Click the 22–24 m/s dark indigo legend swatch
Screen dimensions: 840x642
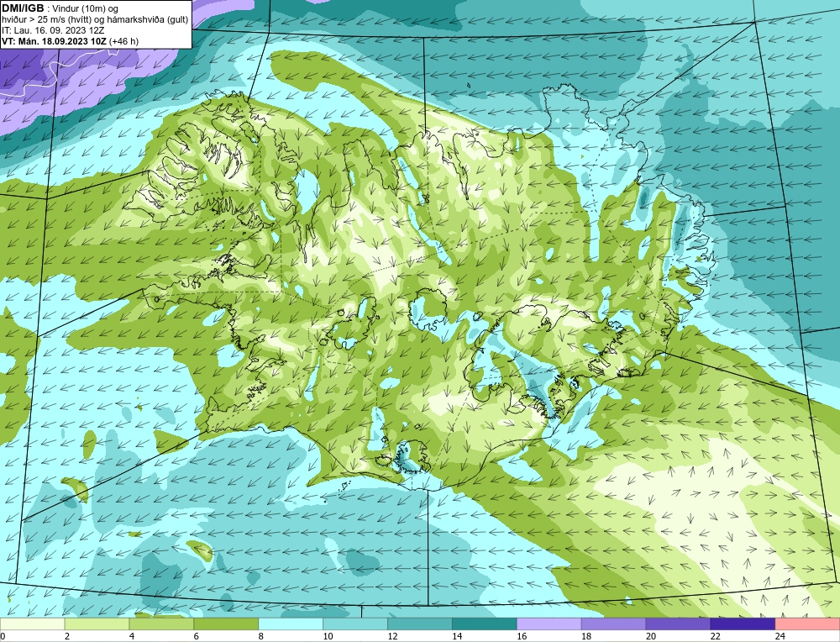point(743,624)
